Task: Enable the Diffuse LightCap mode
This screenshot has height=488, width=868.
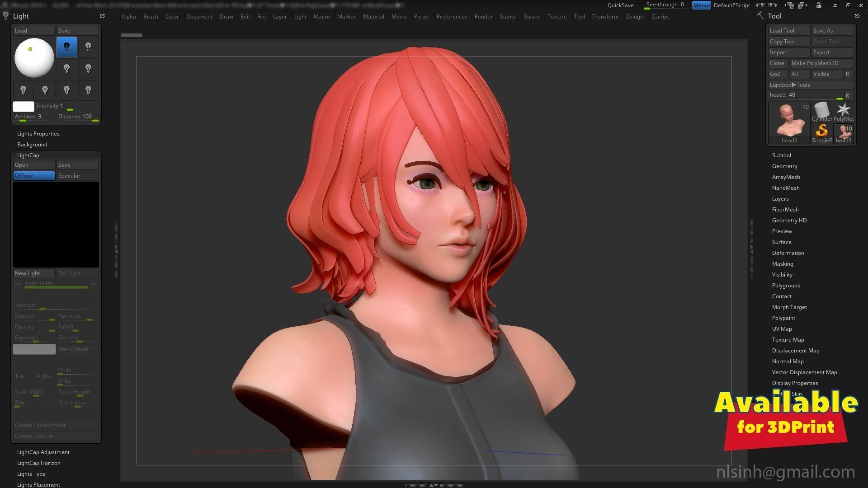Action: pyautogui.click(x=34, y=176)
